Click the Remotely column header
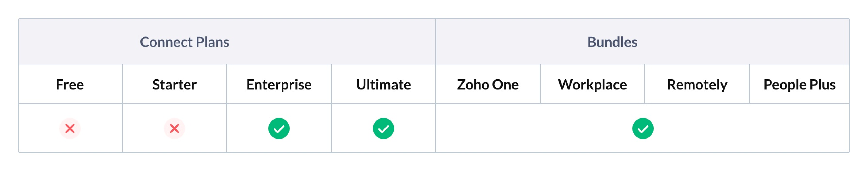 tap(697, 85)
